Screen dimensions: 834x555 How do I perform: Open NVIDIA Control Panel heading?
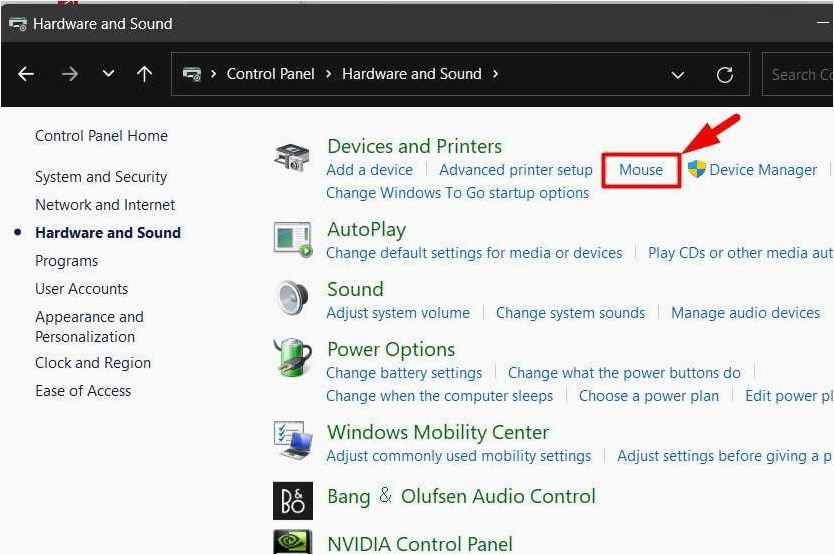[420, 544]
